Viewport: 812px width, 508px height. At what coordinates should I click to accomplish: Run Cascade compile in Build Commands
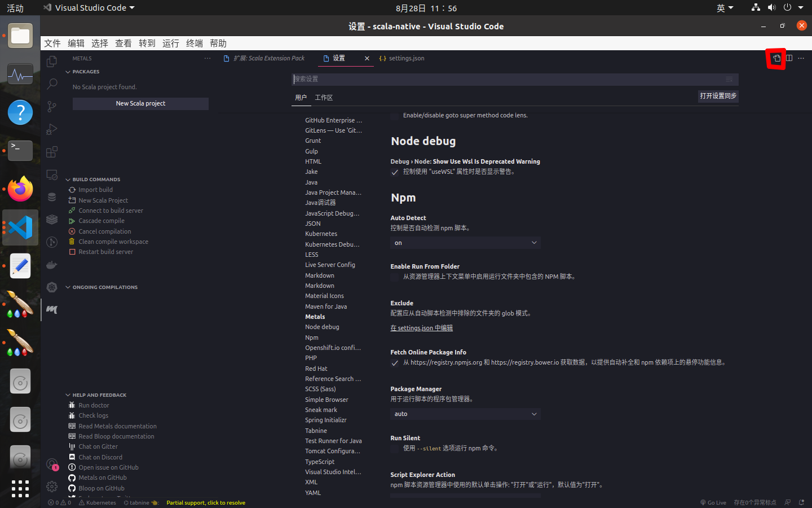[x=101, y=221]
